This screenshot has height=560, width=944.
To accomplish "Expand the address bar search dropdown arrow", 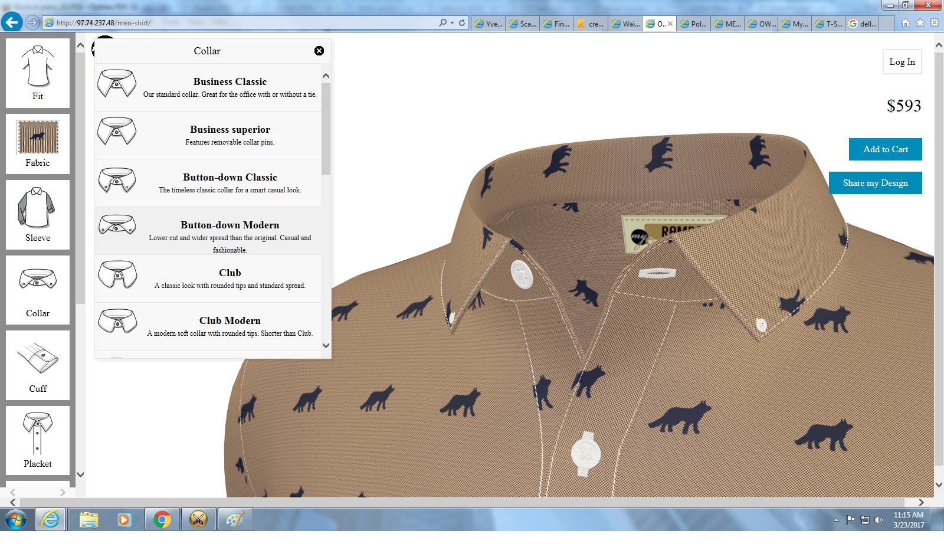I will tap(452, 23).
